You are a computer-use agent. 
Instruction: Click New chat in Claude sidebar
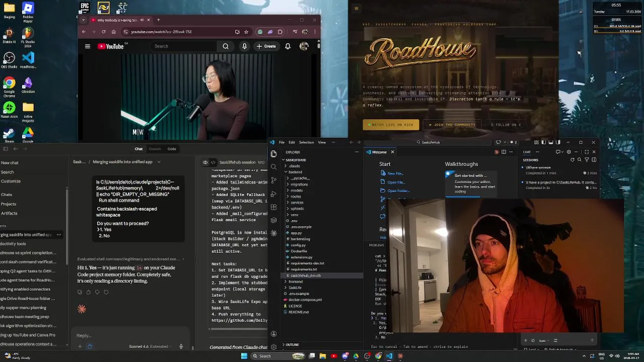pos(10,163)
